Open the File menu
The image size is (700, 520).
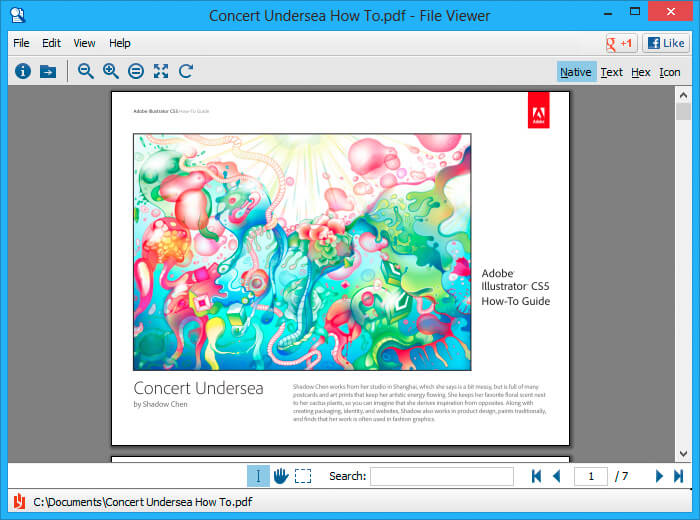coord(21,43)
